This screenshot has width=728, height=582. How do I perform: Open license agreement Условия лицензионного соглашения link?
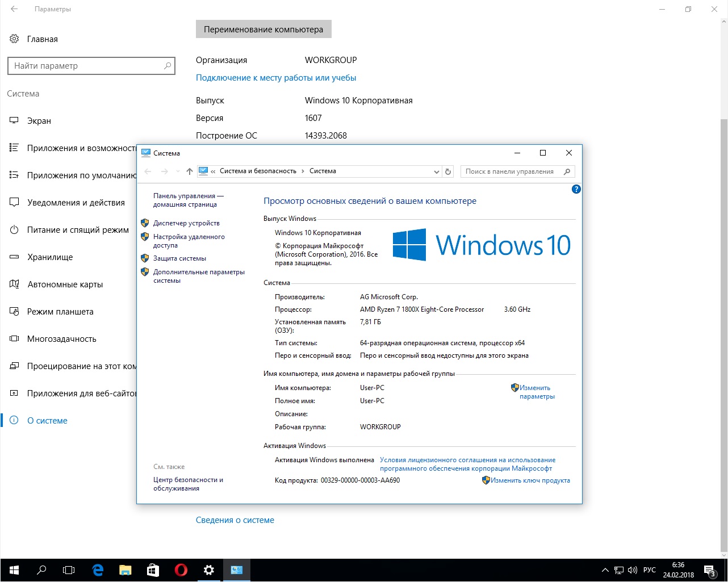[467, 464]
